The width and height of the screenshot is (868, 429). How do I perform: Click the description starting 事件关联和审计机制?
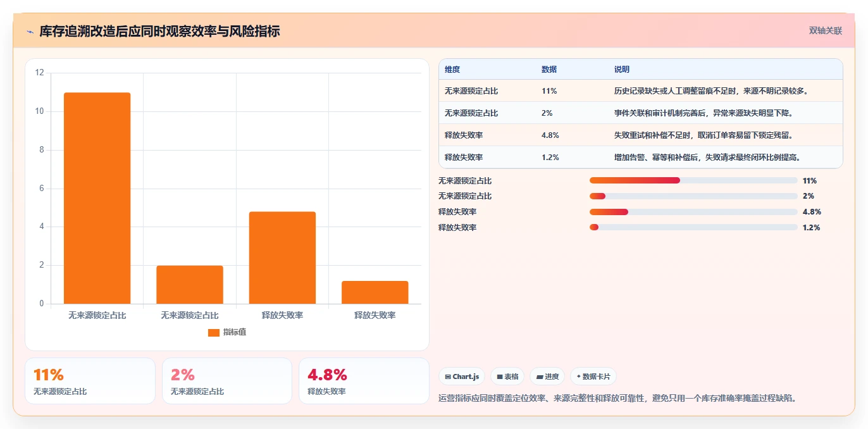coord(704,113)
